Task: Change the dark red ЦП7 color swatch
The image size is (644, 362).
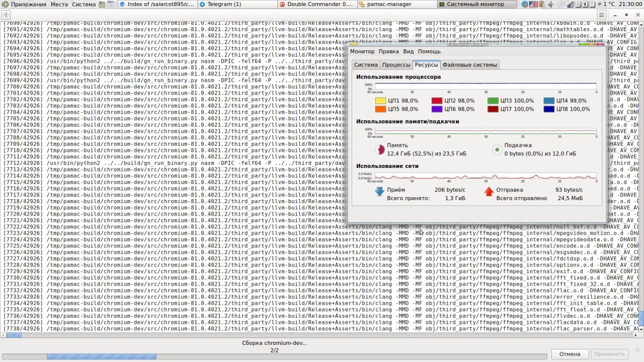Action: point(493,109)
